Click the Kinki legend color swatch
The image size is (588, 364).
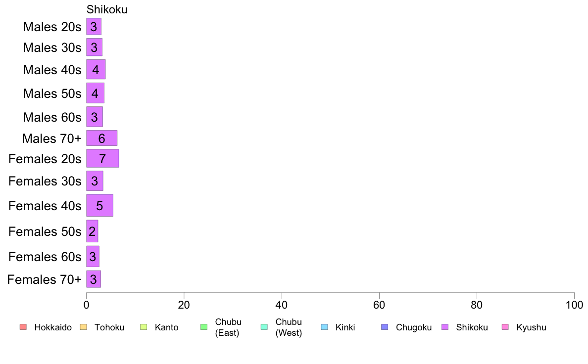324,327
